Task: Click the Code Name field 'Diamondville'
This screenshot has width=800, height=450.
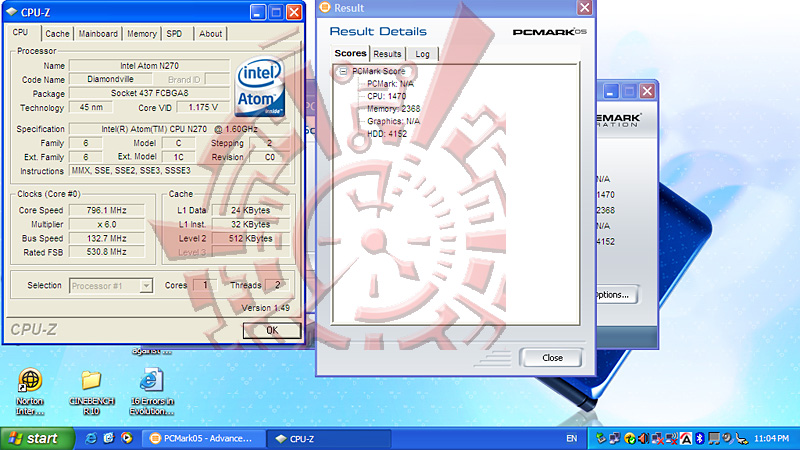Action: tap(110, 79)
